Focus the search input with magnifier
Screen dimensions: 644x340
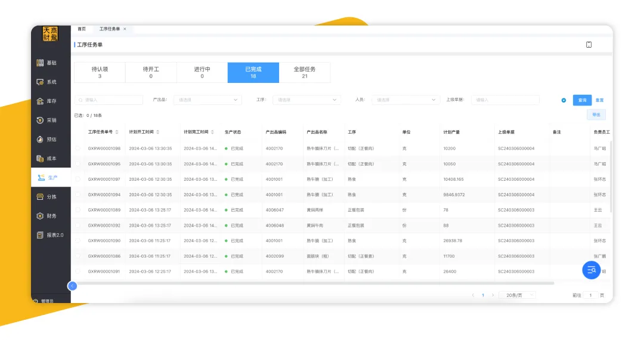pyautogui.click(x=109, y=100)
